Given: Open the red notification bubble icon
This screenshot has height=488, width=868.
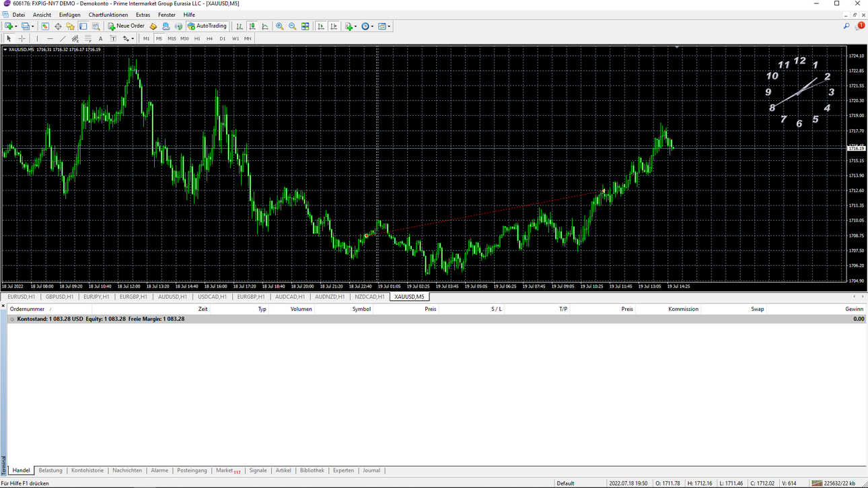Looking at the screenshot, I should click(x=860, y=26).
